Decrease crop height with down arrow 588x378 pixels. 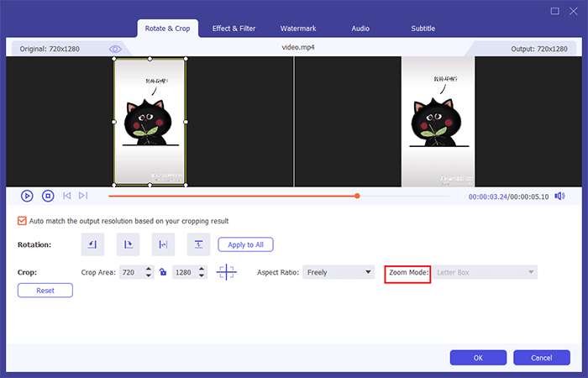tap(202, 276)
